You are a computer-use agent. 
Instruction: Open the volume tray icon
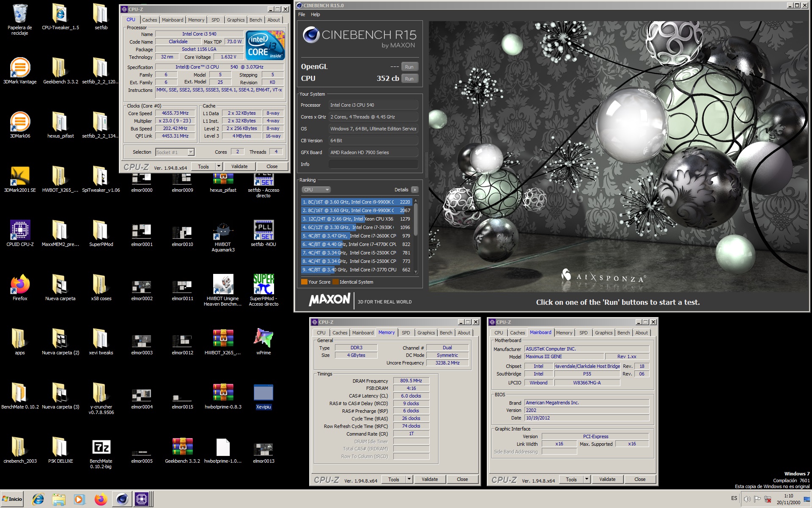click(x=747, y=499)
